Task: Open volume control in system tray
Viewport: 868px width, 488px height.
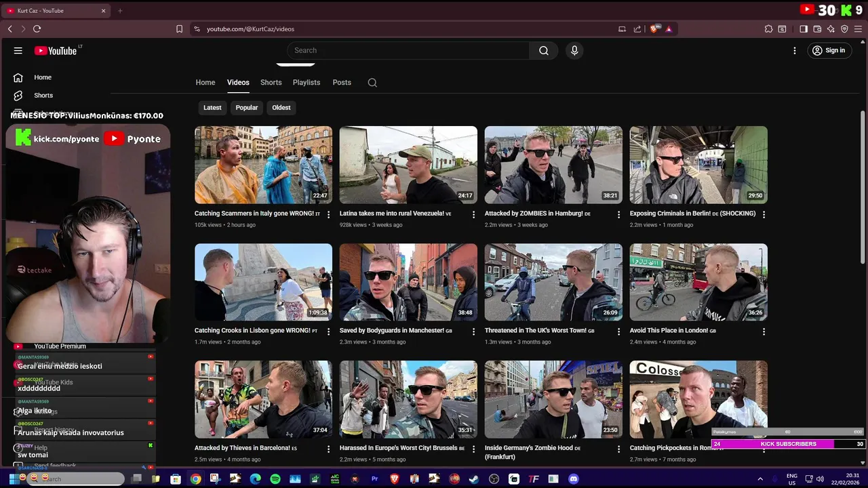Action: 820,479
